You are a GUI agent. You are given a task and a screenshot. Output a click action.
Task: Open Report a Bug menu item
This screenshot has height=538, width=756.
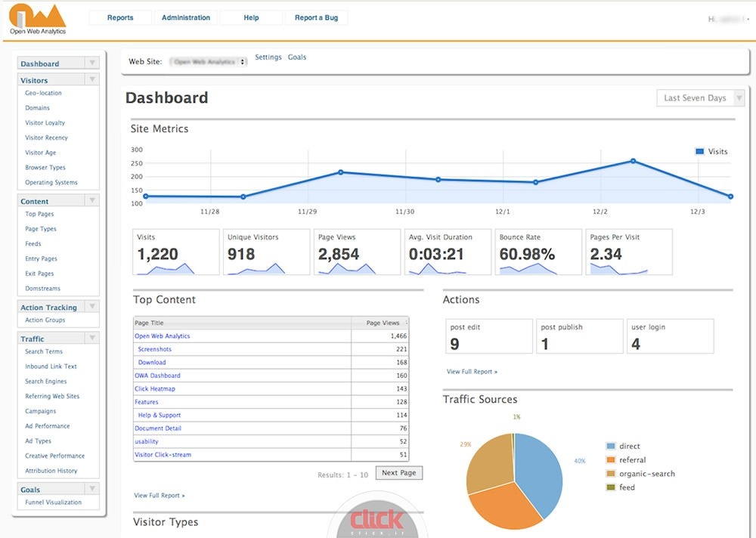316,18
